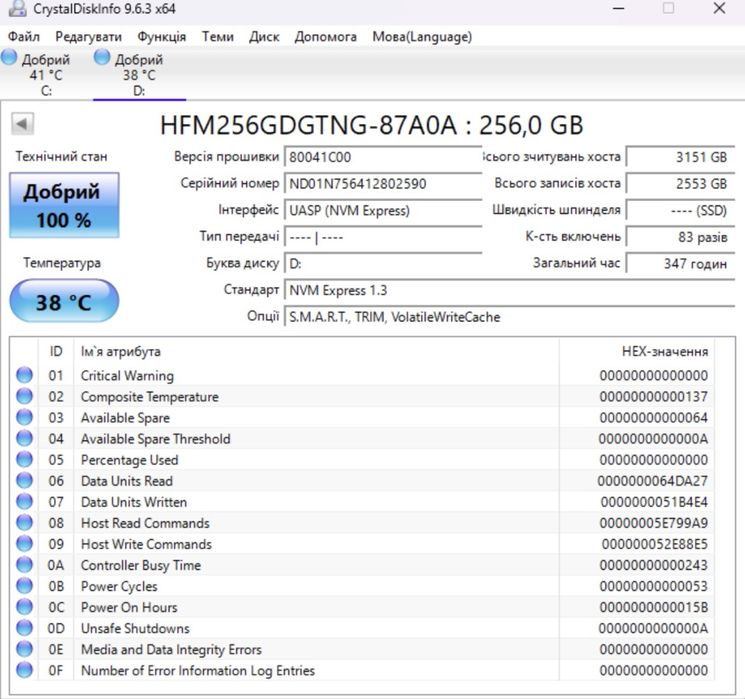Click power on count value 83 разів
Viewport: 745px width, 699px height.
(680, 237)
